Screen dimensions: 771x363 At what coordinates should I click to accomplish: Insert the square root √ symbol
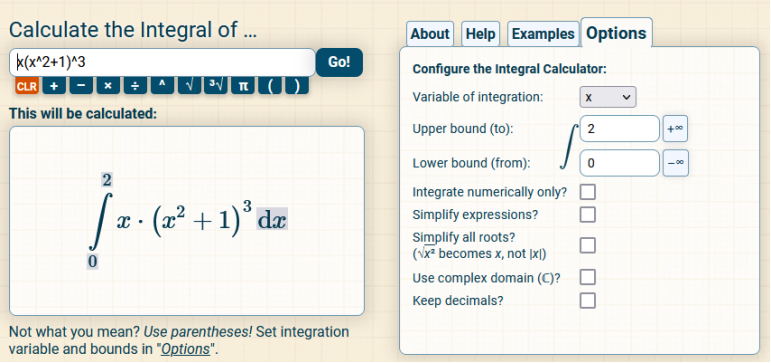coord(189,86)
